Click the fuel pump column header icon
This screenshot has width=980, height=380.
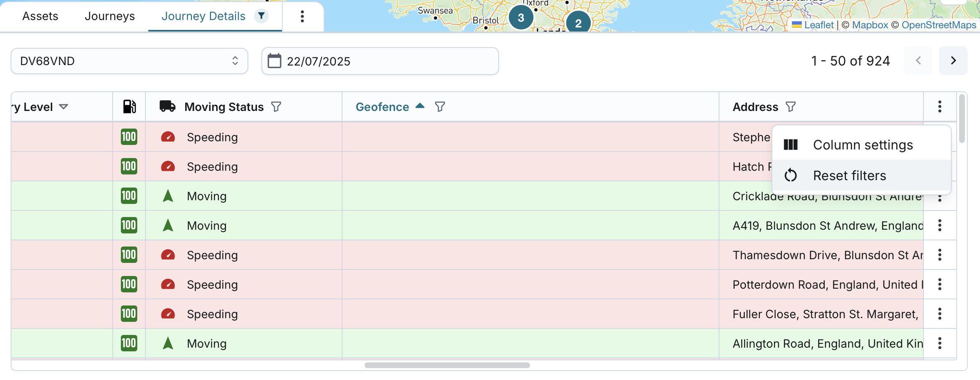coord(129,106)
